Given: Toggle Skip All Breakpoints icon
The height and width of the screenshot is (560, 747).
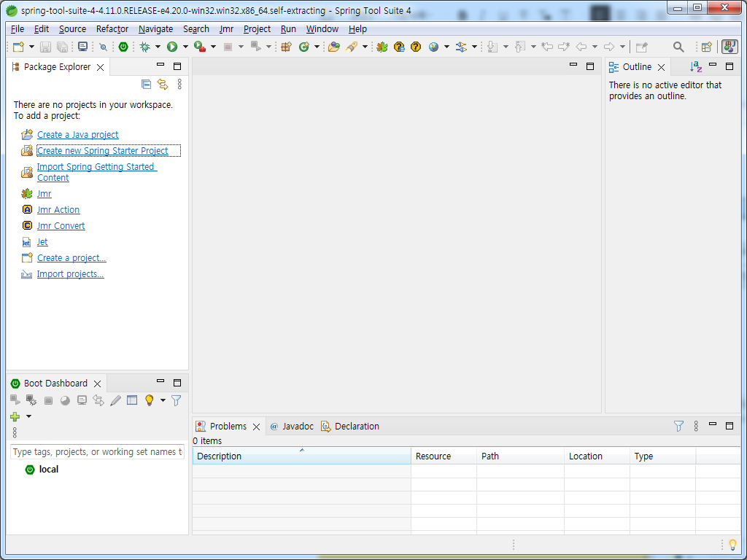Looking at the screenshot, I should 103,47.
